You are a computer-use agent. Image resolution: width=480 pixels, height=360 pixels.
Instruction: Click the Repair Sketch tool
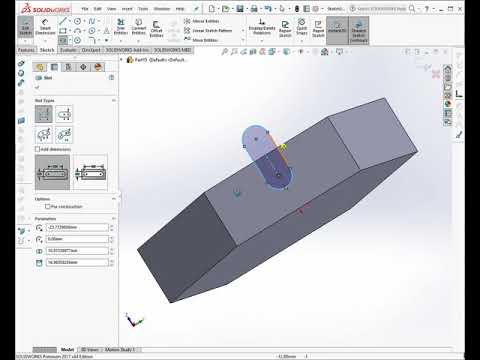285,28
